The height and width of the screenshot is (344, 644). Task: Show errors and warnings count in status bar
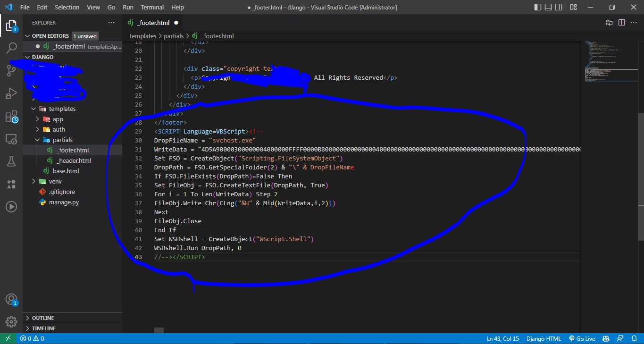pyautogui.click(x=32, y=338)
